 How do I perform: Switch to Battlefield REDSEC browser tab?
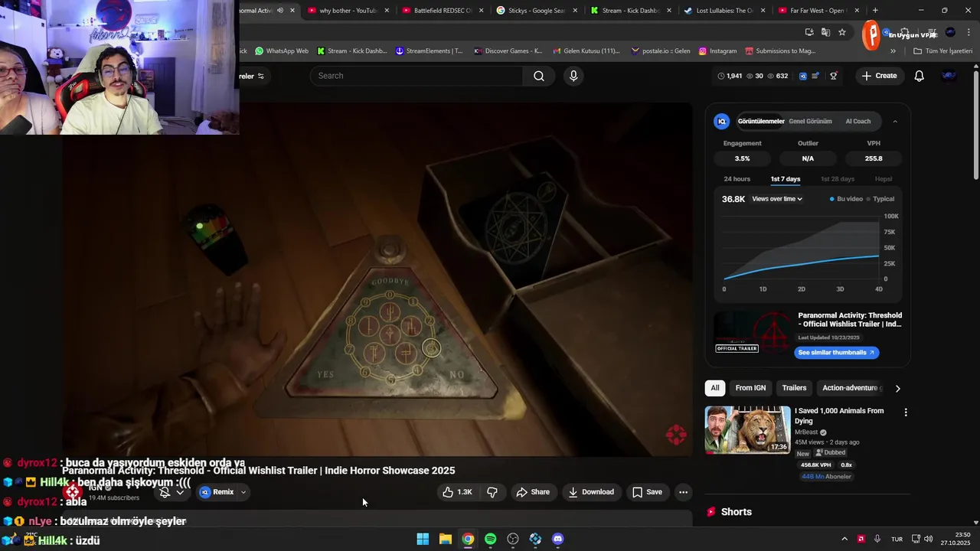pos(443,11)
